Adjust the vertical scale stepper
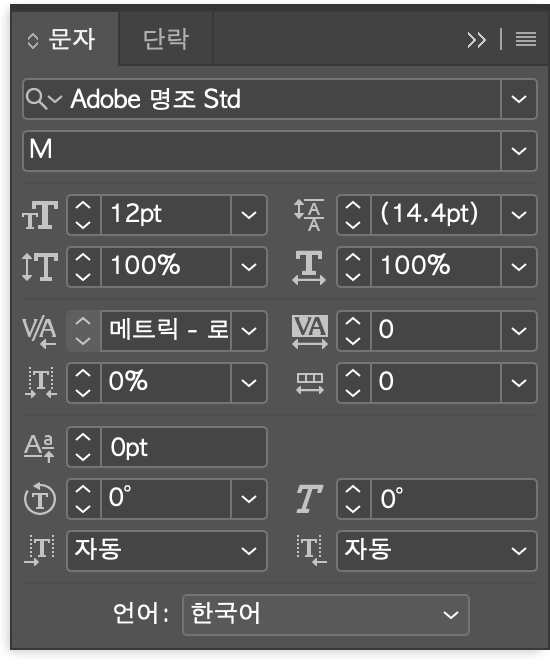This screenshot has width=550, height=664. (x=83, y=267)
